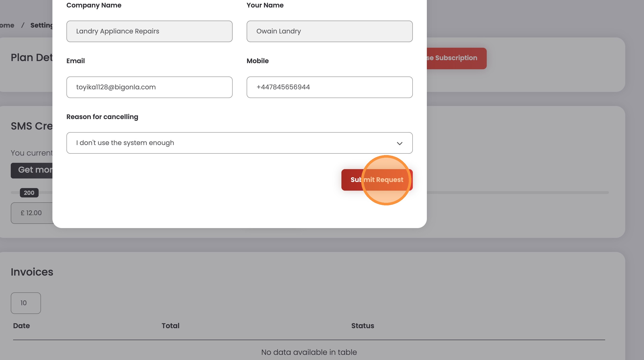The width and height of the screenshot is (644, 360).
Task: Sort invoices by Status column
Action: click(x=362, y=326)
